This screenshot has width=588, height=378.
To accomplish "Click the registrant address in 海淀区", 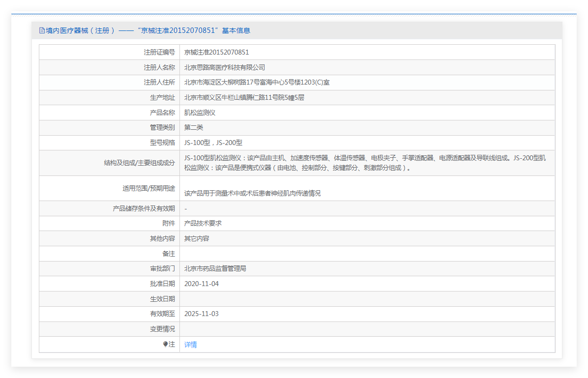I will click(257, 82).
